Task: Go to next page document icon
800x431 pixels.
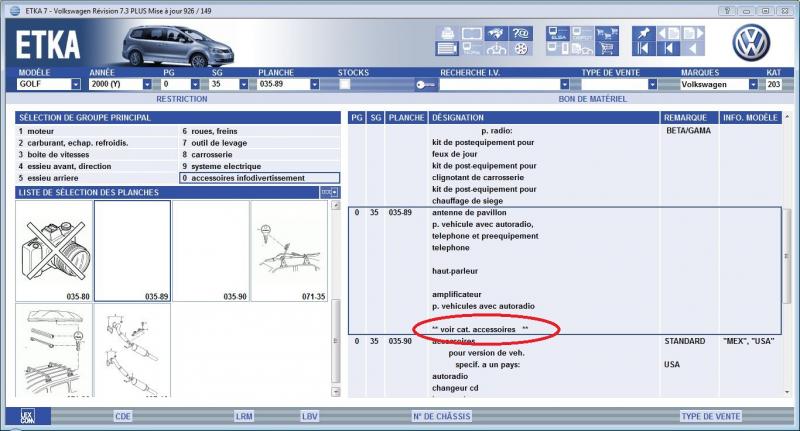Action: [693, 34]
